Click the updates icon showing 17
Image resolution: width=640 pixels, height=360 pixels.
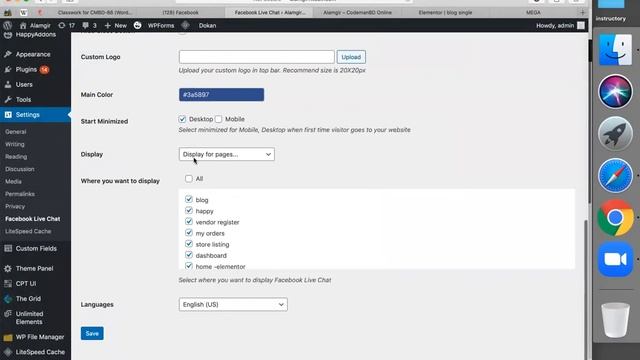click(x=66, y=25)
